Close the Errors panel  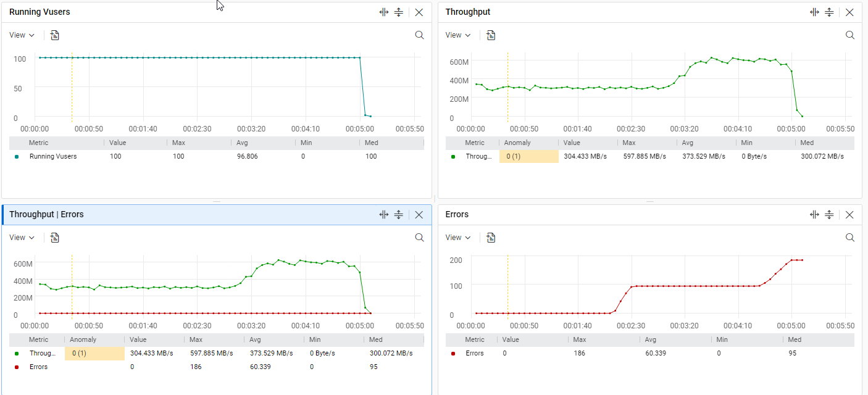click(x=849, y=215)
